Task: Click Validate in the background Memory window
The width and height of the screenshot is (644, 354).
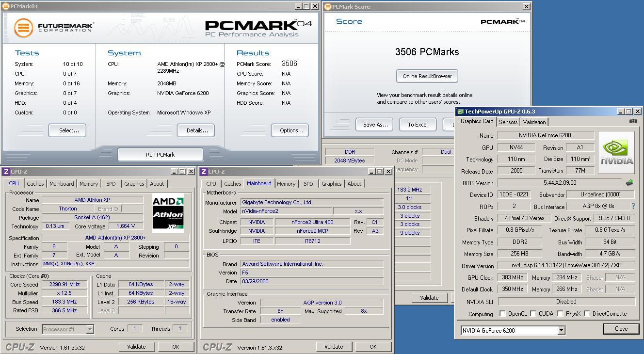Action: tap(429, 298)
